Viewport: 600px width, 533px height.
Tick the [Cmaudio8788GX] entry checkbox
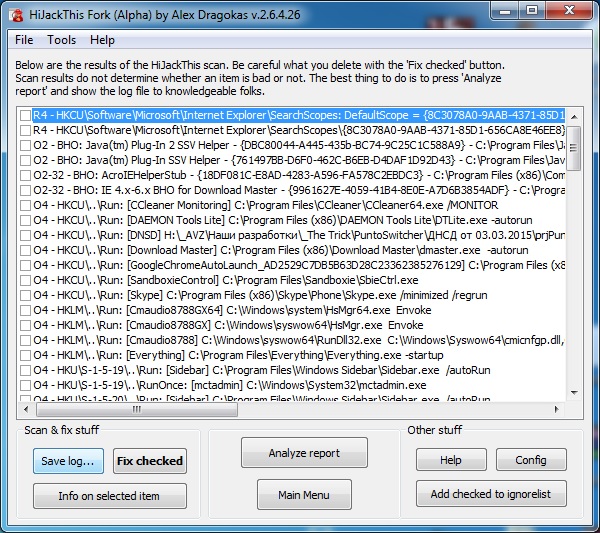[25, 326]
